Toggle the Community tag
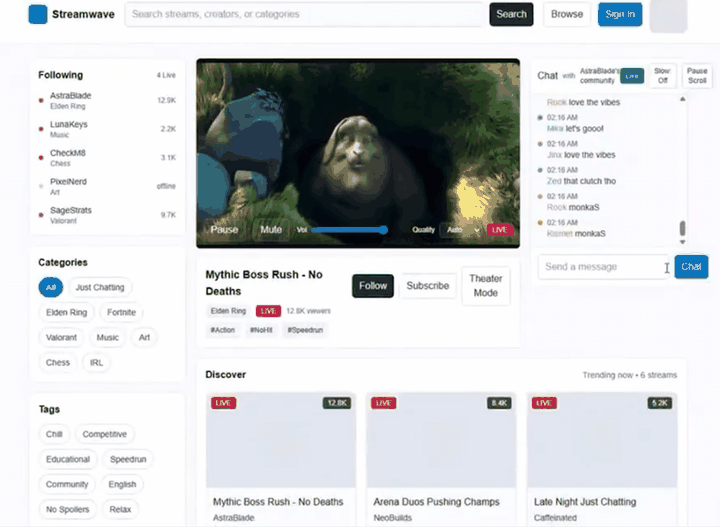This screenshot has width=720, height=527. point(67,485)
